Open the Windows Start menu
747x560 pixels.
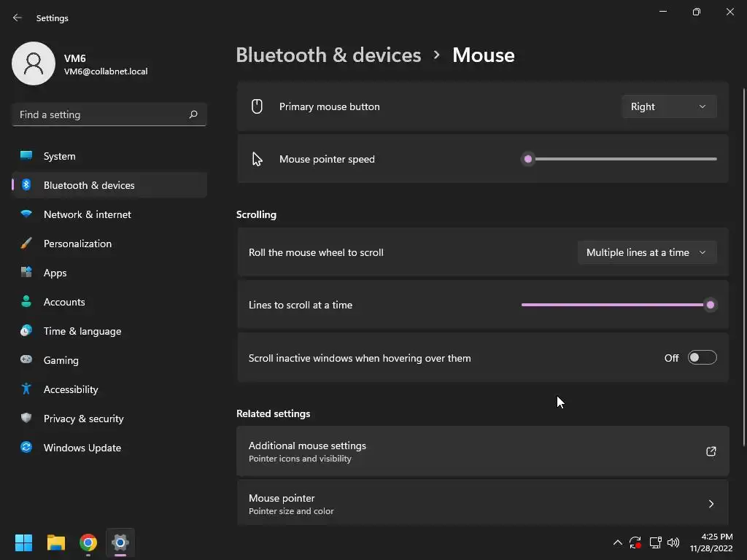tap(23, 542)
